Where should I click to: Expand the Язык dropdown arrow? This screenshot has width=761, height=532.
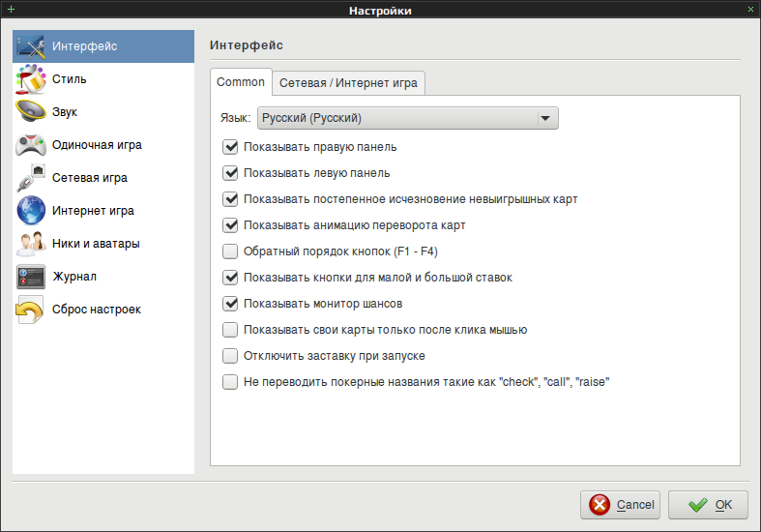click(x=545, y=118)
